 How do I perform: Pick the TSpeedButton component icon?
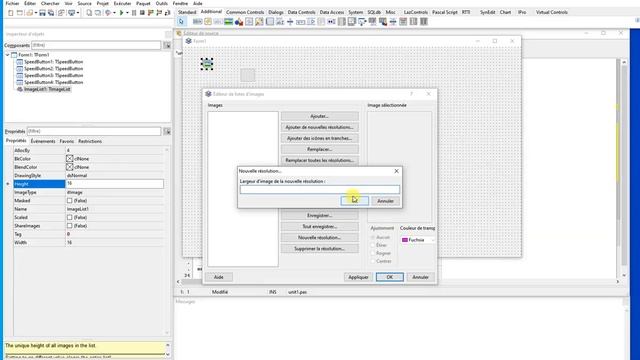[x=208, y=21]
